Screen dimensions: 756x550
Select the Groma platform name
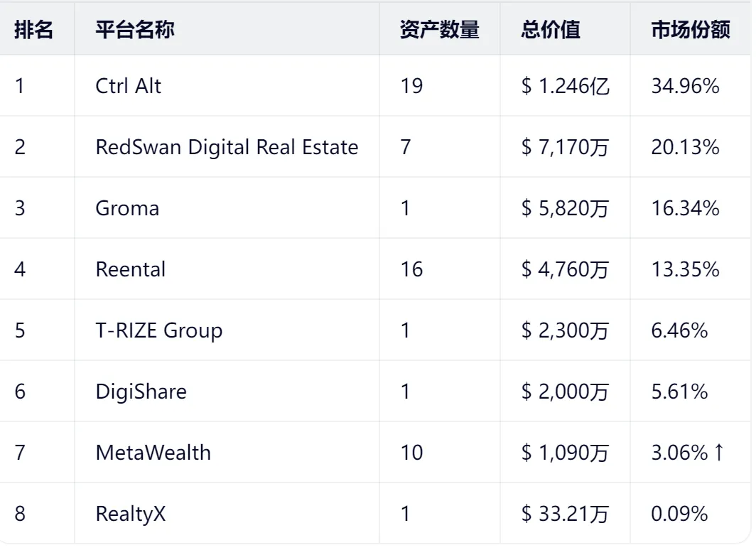[x=127, y=208]
